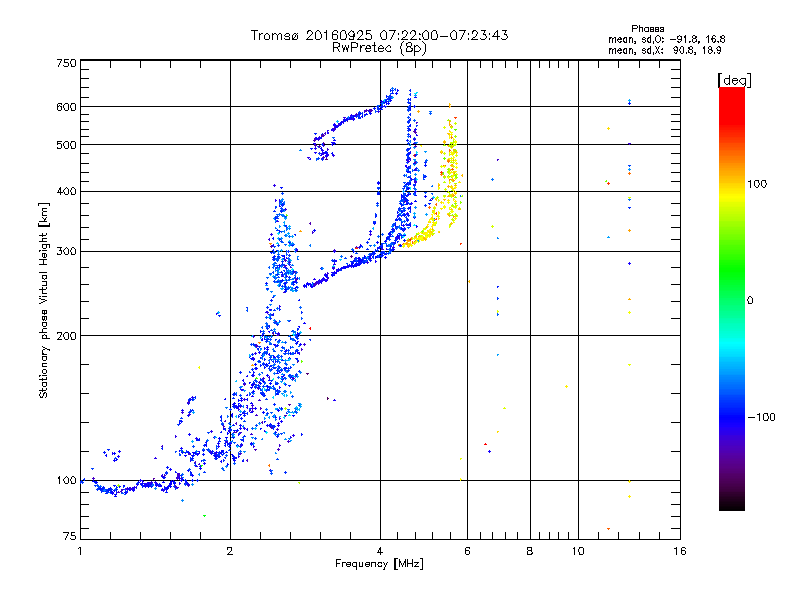Click the 'RwPretec (8p)' subtitle
The height and width of the screenshot is (600, 800).
379,48
